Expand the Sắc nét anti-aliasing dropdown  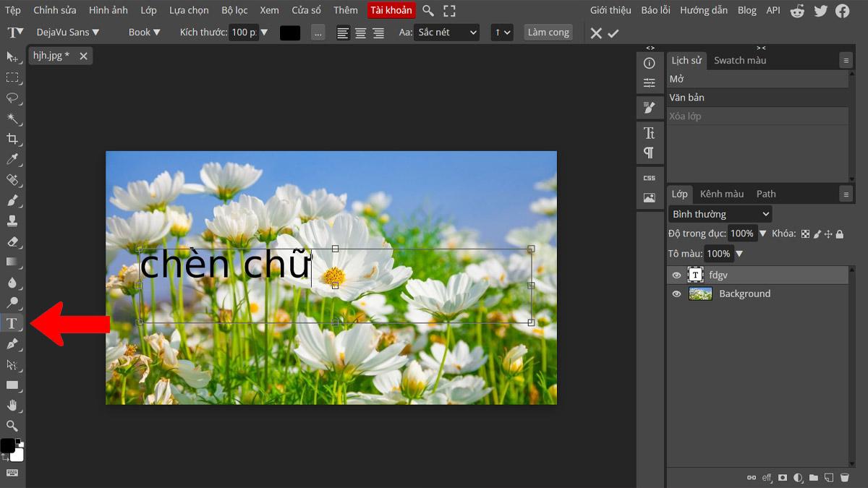[446, 33]
